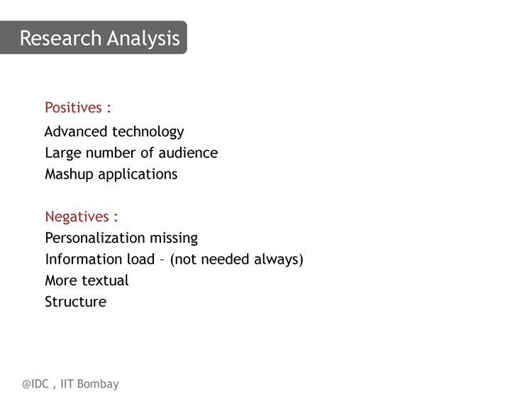Click the word textual
Image resolution: width=532 pixels, height=399 pixels.
pyautogui.click(x=105, y=281)
